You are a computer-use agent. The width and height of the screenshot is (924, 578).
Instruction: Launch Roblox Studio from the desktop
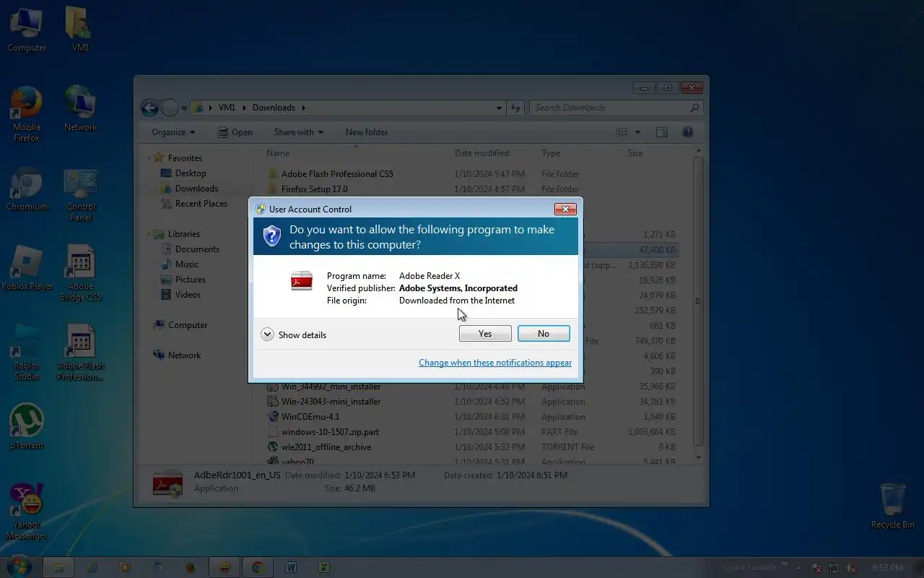tap(27, 353)
